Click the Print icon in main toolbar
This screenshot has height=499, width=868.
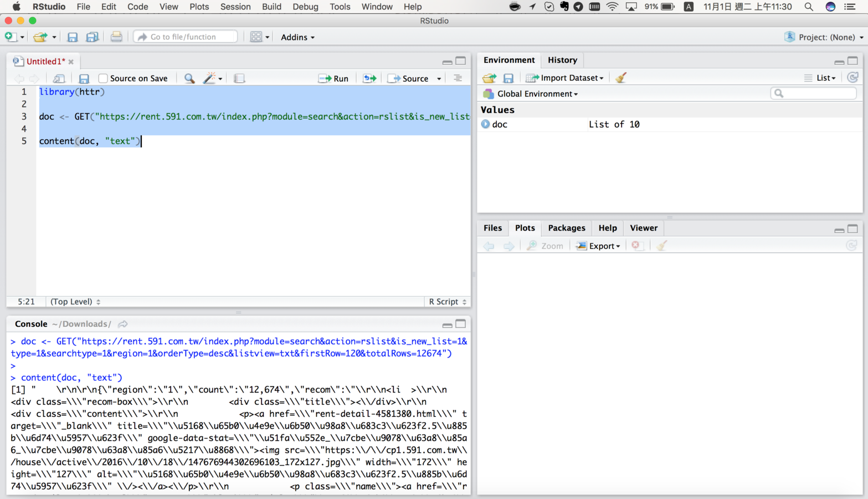(x=116, y=37)
